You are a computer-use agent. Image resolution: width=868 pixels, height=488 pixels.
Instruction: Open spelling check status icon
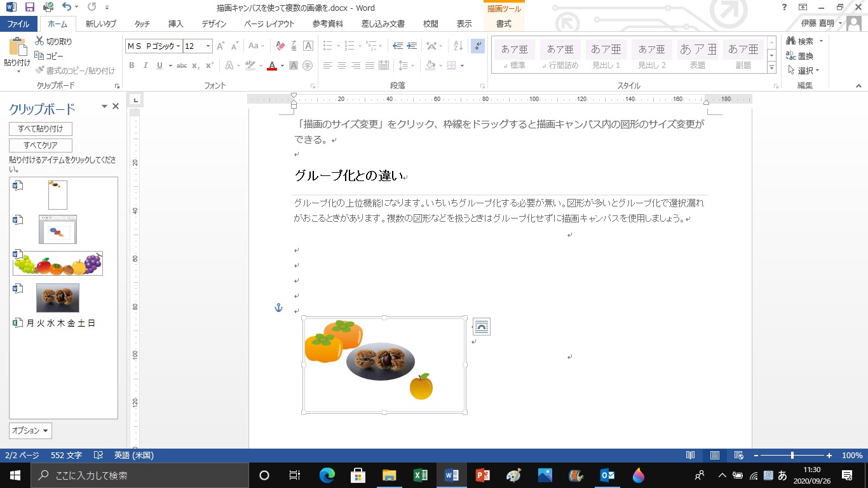point(98,456)
